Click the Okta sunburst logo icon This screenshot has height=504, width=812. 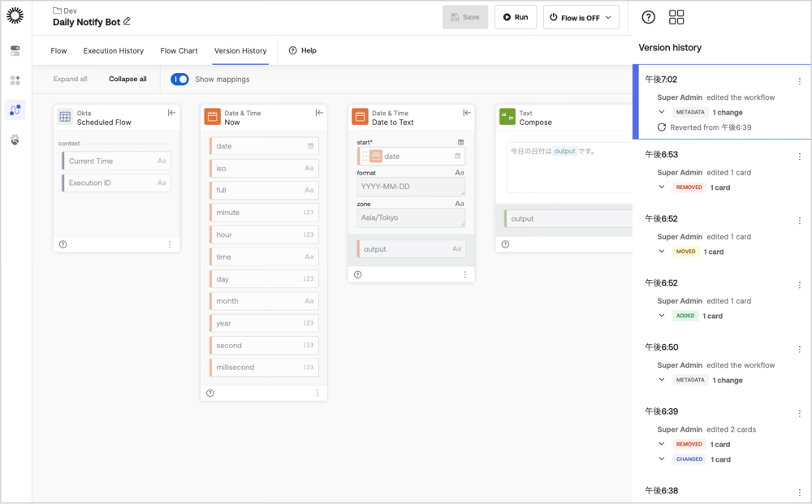click(15, 16)
